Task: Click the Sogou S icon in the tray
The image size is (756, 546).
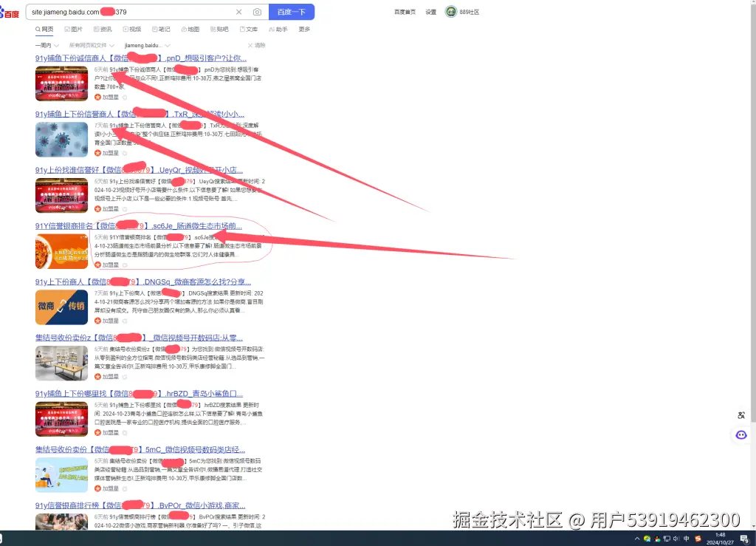Action: 698,539
